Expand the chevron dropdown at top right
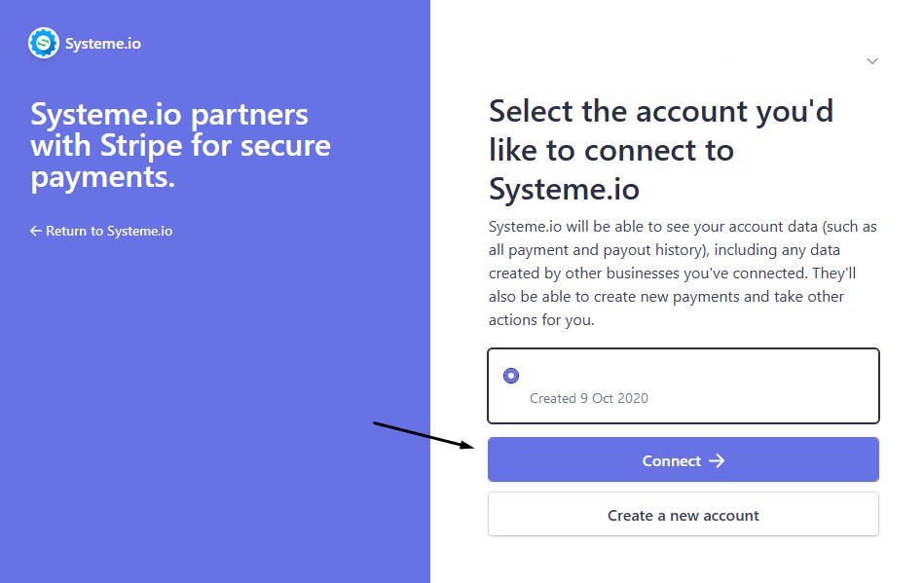The height and width of the screenshot is (583, 924). tap(872, 61)
